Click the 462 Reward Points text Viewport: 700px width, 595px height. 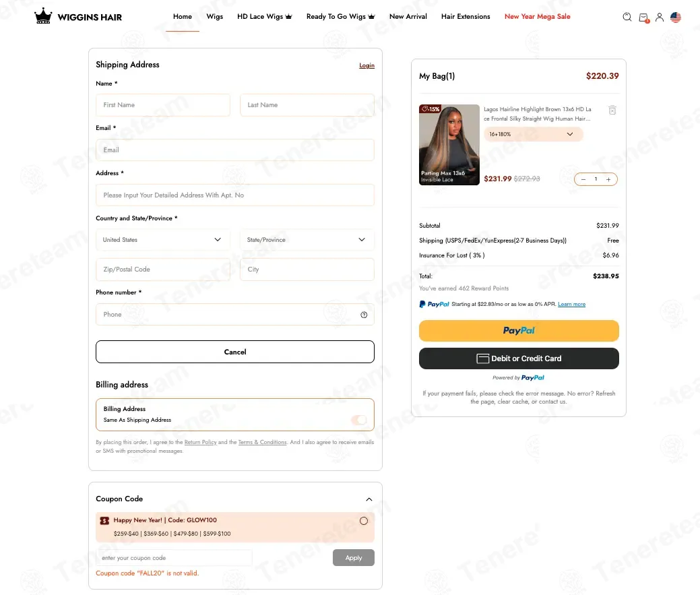pos(464,288)
